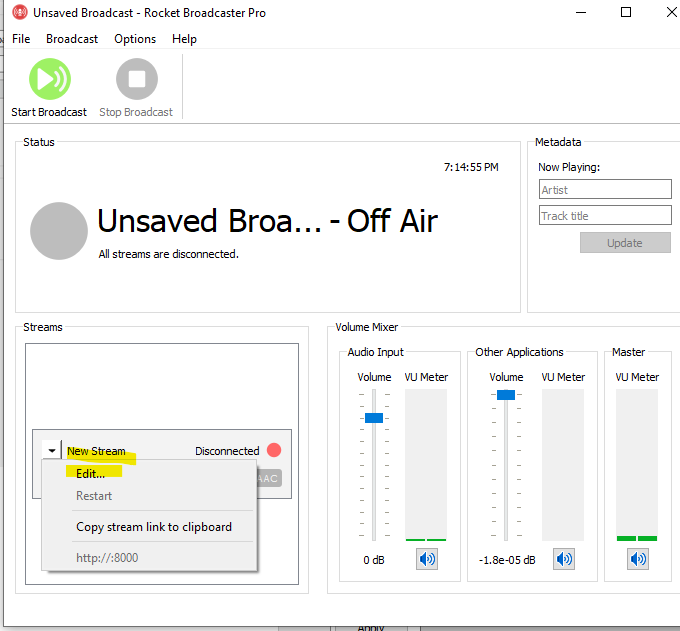Click the New Stream name label
Screen dimensions: 680x631
96,451
